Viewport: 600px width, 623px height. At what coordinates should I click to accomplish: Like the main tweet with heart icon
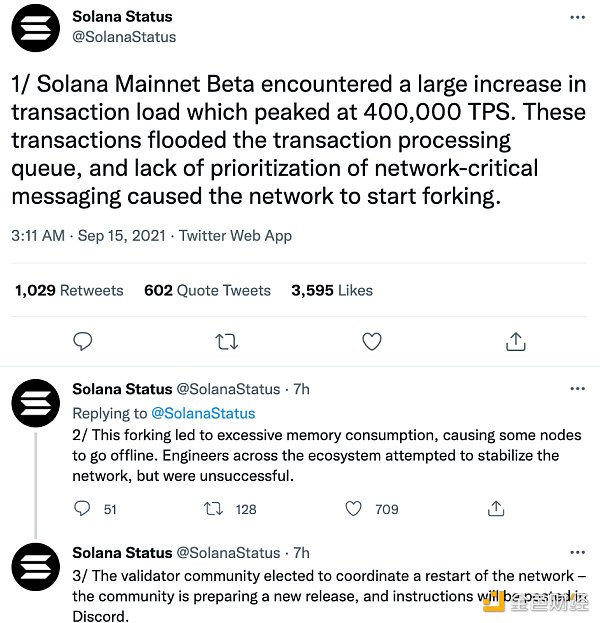pos(372,342)
